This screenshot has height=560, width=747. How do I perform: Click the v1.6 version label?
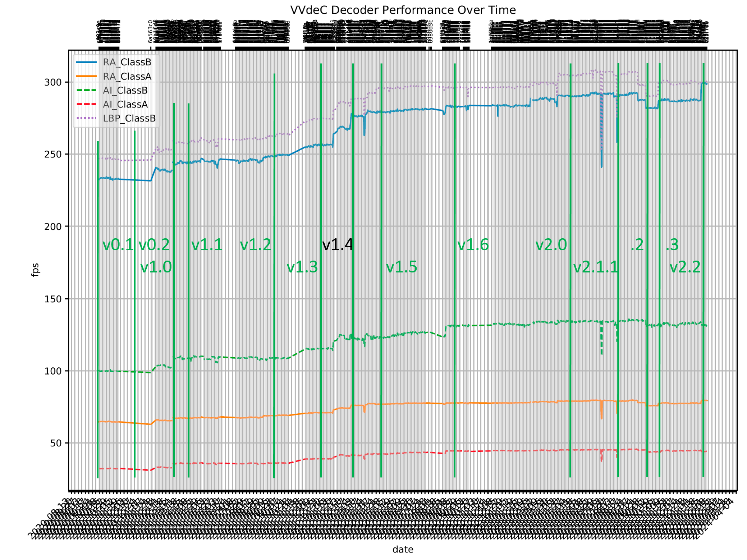[x=473, y=245]
